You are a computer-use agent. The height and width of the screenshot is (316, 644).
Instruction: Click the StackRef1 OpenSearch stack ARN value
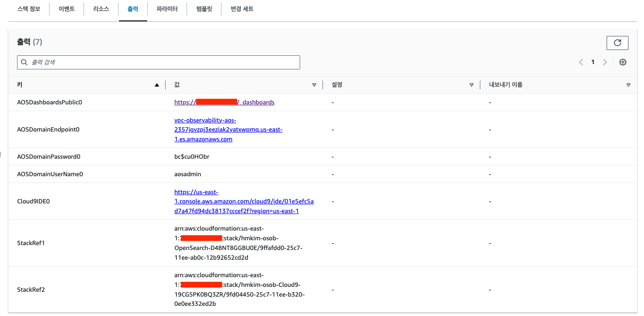[238, 243]
